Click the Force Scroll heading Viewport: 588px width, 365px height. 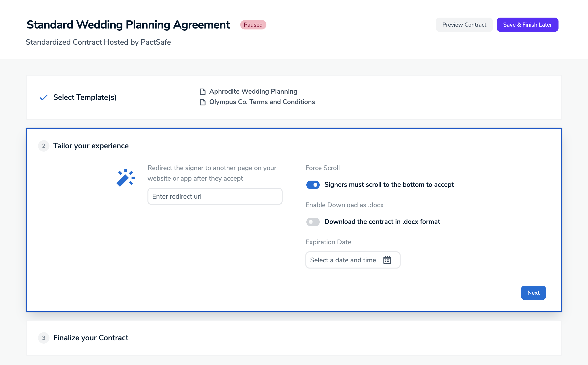[322, 168]
